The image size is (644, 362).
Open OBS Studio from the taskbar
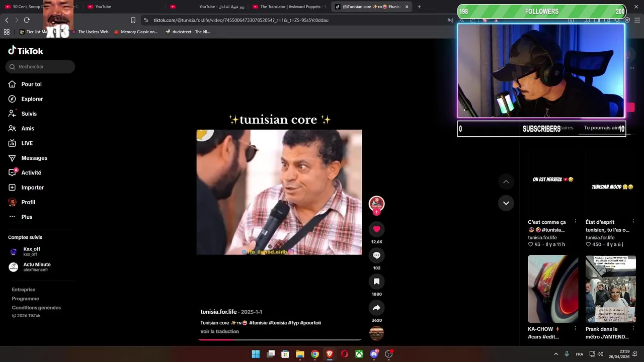pyautogui.click(x=388, y=354)
